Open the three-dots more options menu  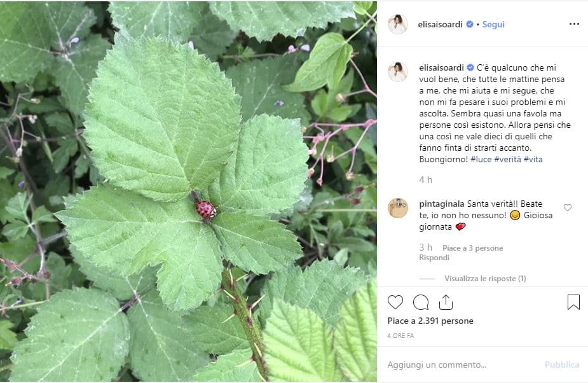coord(574,24)
